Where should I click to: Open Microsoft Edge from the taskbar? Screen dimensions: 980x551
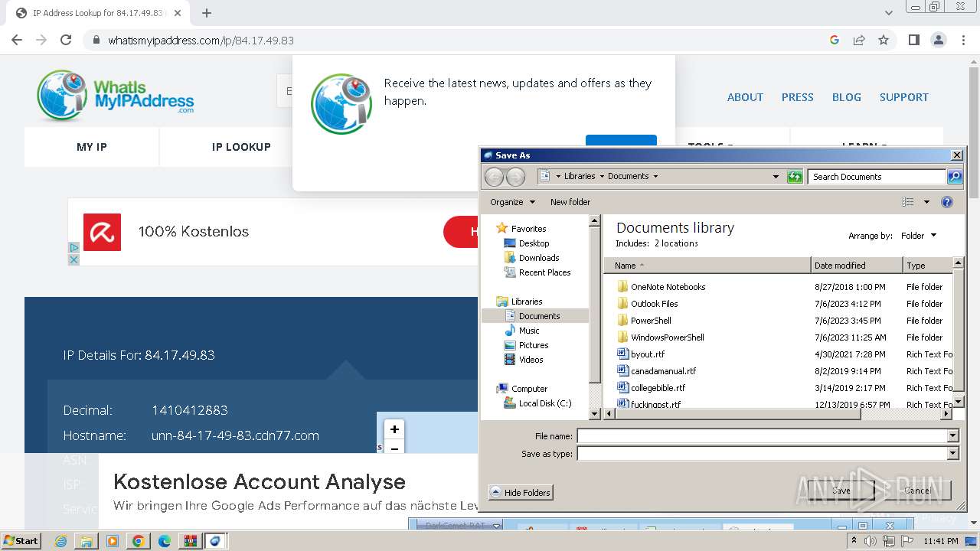click(164, 541)
